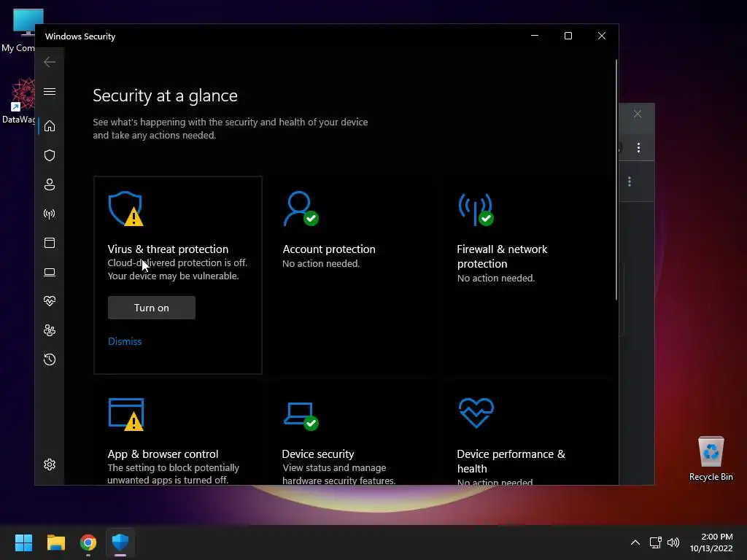The height and width of the screenshot is (560, 747).
Task: Minimize the Windows Security window
Action: [x=535, y=36]
